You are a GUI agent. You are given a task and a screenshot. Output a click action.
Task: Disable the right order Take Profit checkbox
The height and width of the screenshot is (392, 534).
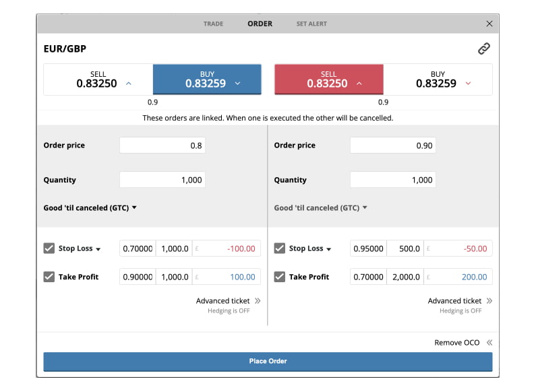coord(280,277)
